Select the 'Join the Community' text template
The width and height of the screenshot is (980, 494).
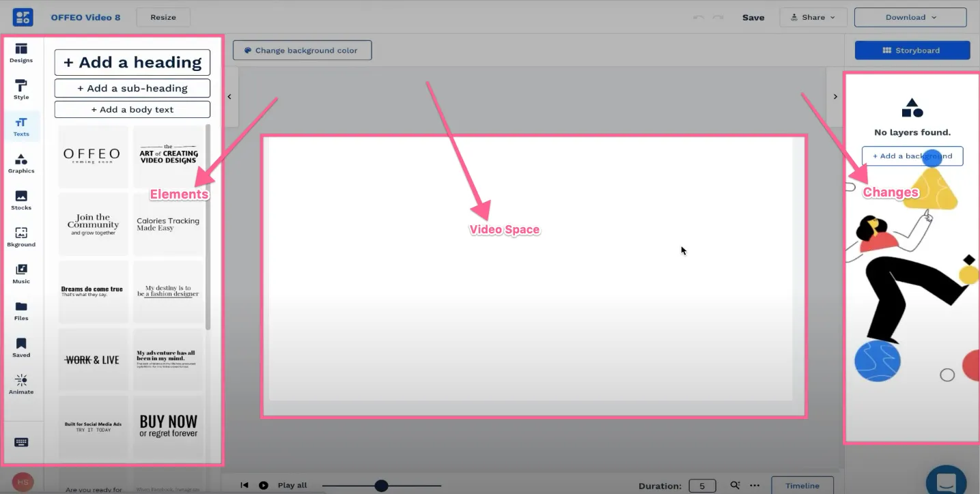pyautogui.click(x=94, y=224)
